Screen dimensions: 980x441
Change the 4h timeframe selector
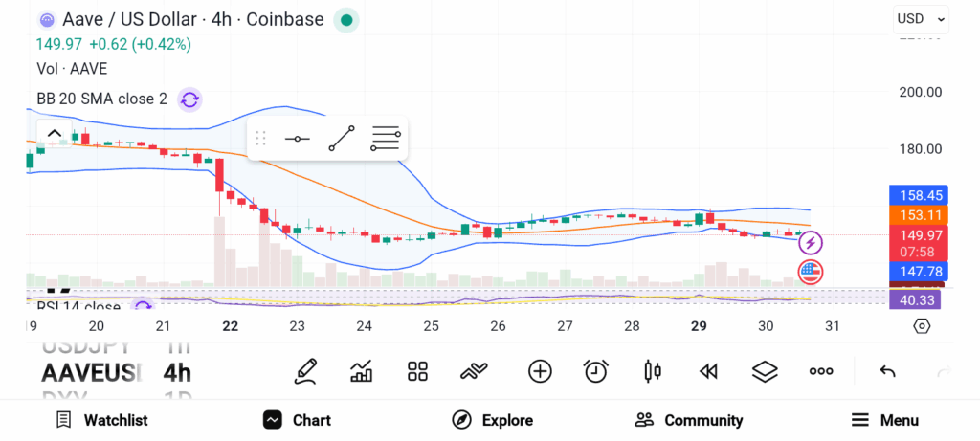pyautogui.click(x=177, y=373)
